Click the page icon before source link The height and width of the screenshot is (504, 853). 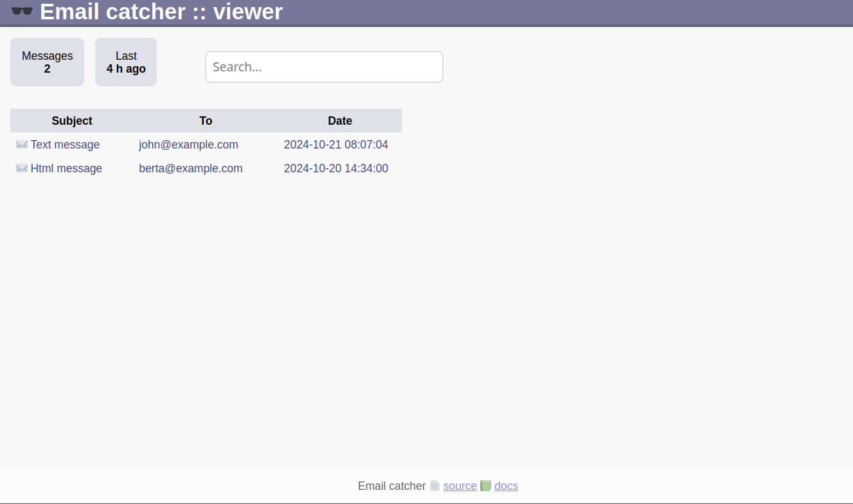click(435, 486)
